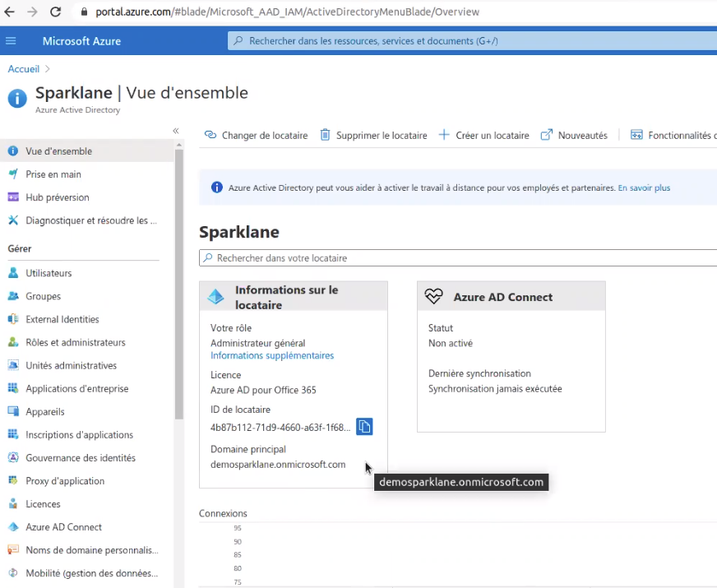Click the Fonctionnalités preview icon
Viewport: 717px width, 588px height.
tap(636, 135)
